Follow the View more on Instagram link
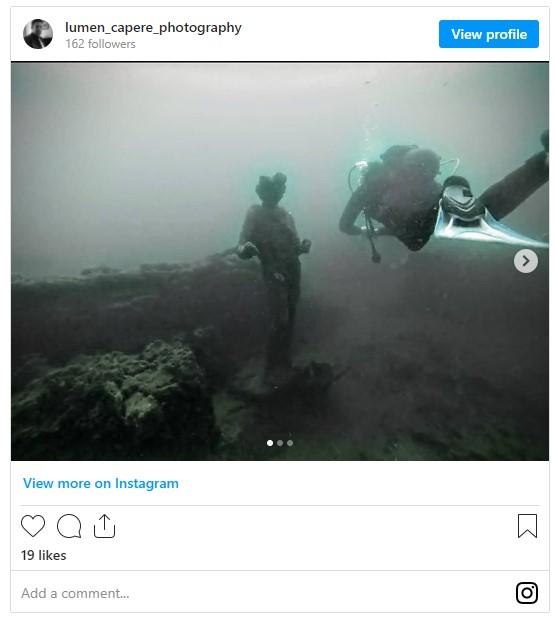 [x=101, y=483]
